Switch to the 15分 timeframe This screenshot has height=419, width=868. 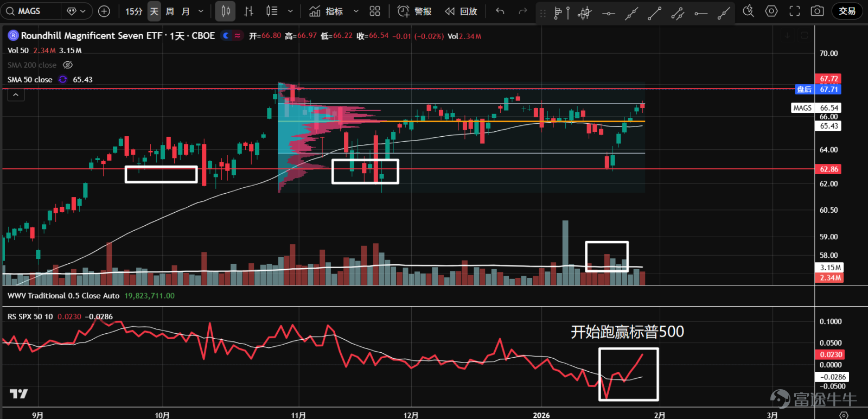pos(133,11)
